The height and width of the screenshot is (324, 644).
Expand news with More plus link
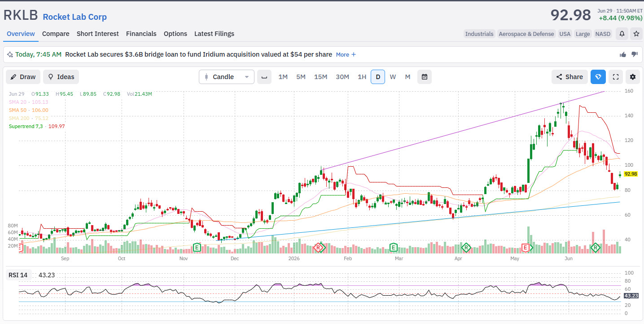click(x=346, y=54)
